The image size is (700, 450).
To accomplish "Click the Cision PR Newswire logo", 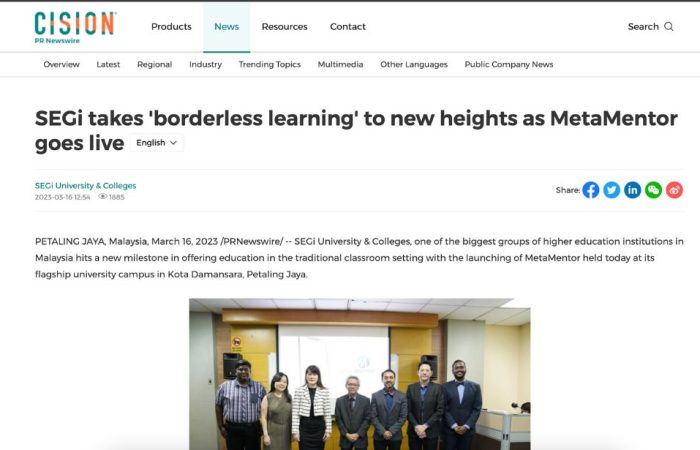I will (x=75, y=28).
